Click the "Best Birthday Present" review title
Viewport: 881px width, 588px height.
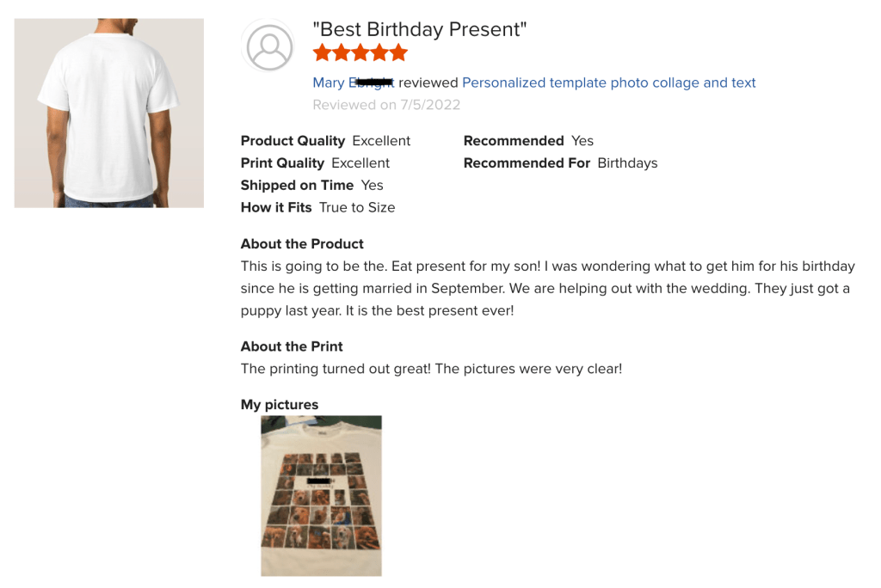(420, 29)
